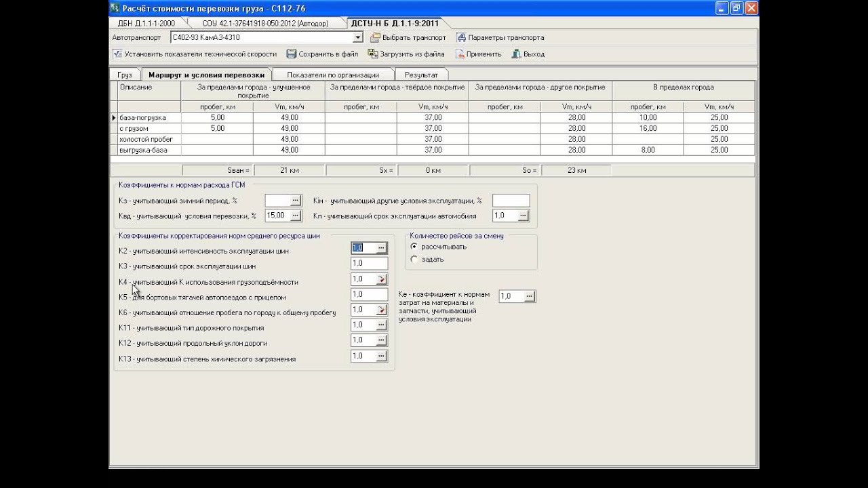Click the Квд 15,00 value field
This screenshot has width=868, height=488.
tap(277, 216)
